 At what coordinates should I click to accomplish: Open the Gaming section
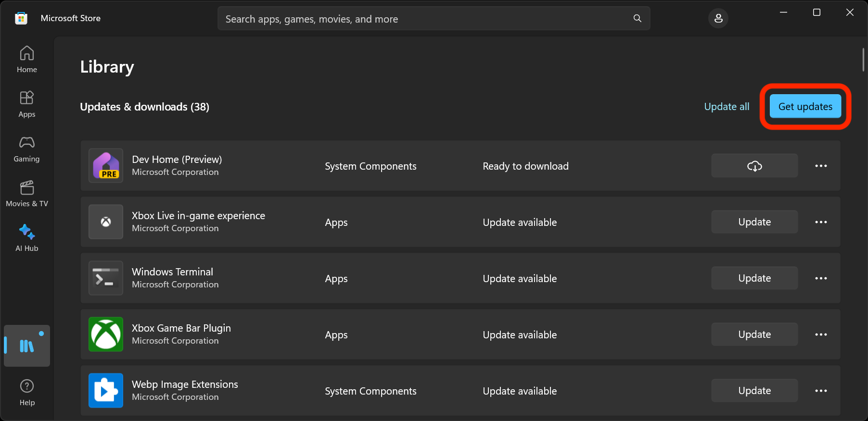click(x=27, y=149)
